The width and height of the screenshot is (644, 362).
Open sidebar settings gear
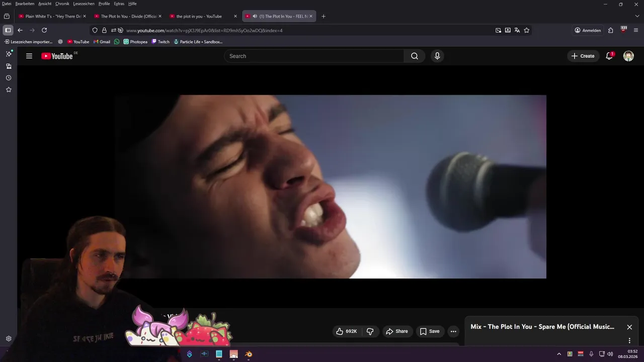(x=9, y=339)
